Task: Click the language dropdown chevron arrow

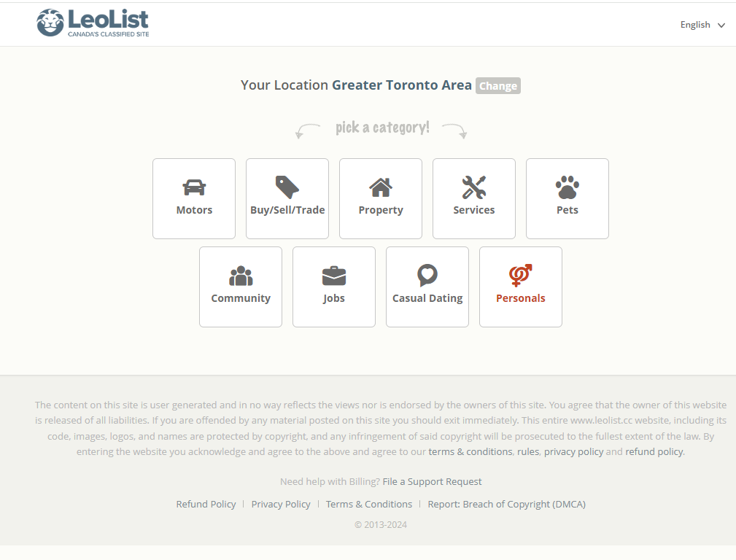Action: pos(721,26)
